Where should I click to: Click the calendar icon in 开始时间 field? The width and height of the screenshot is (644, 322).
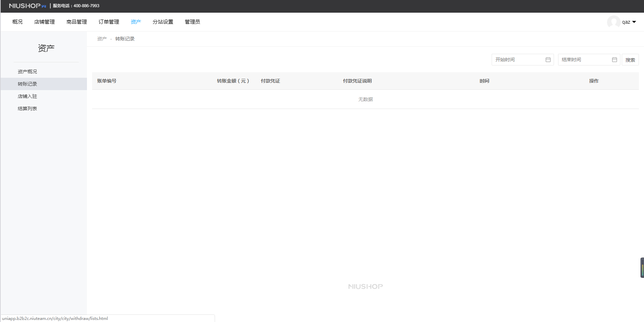coord(548,60)
